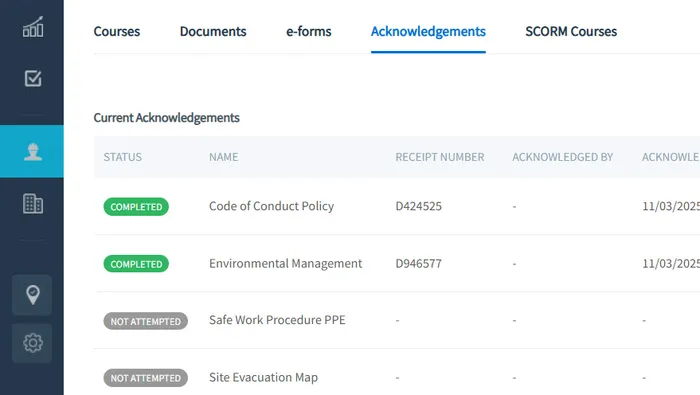
Task: Select the Acknowledgements tab
Action: point(428,32)
